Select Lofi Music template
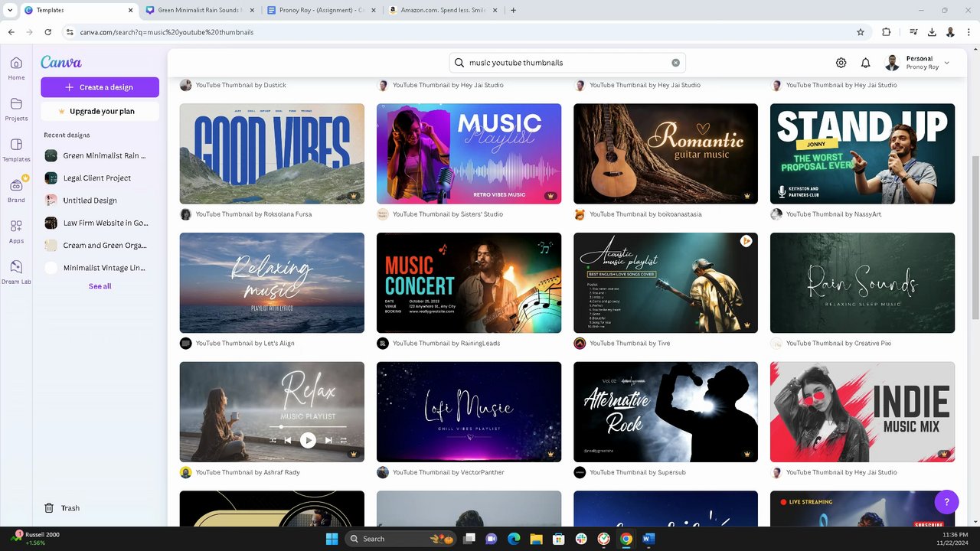 pos(469,412)
